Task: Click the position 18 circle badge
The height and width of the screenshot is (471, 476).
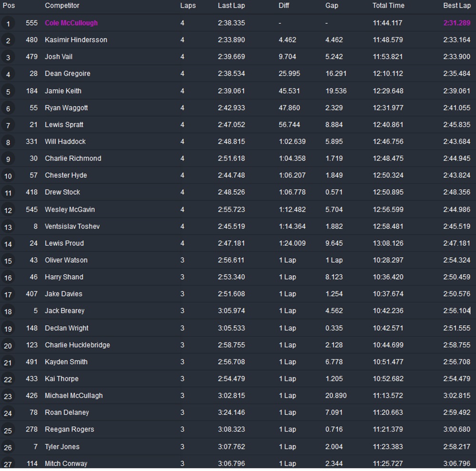Action: point(8,311)
